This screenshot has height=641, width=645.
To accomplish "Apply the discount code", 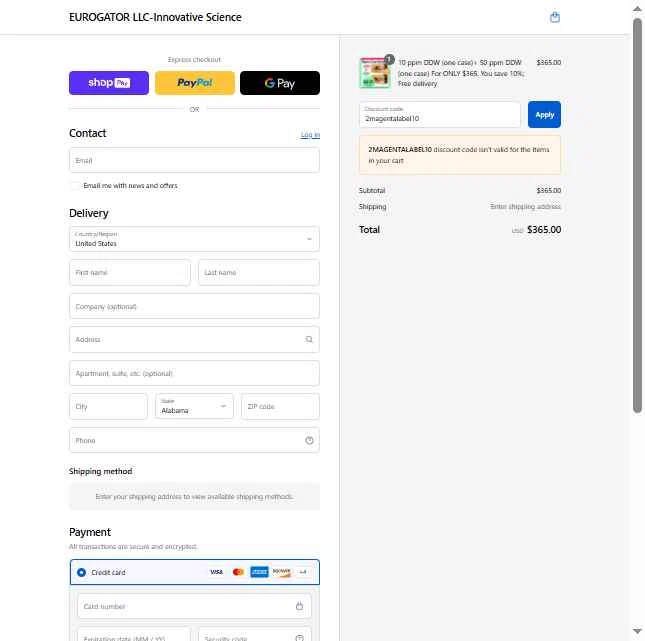I will point(544,115).
